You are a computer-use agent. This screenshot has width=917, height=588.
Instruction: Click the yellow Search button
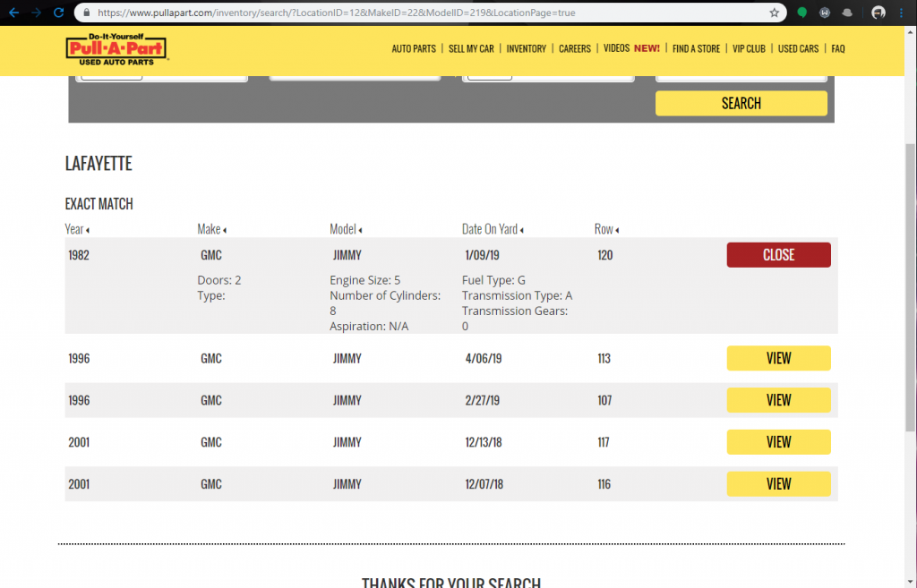click(741, 104)
